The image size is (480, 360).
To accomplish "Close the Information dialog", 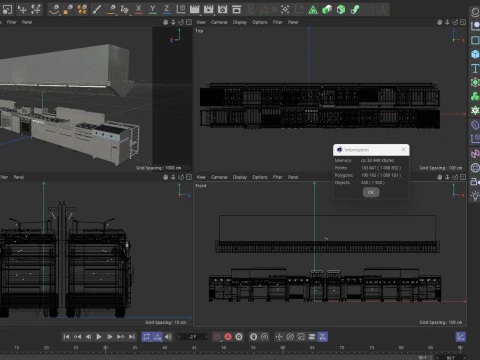I will (403, 150).
